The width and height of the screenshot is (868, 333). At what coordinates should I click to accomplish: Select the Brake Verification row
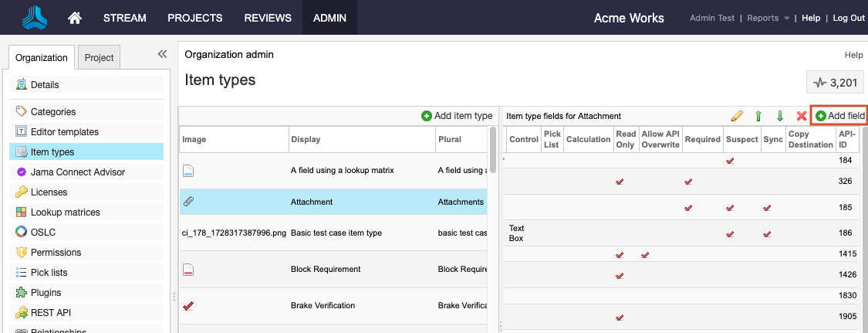pyautogui.click(x=334, y=305)
